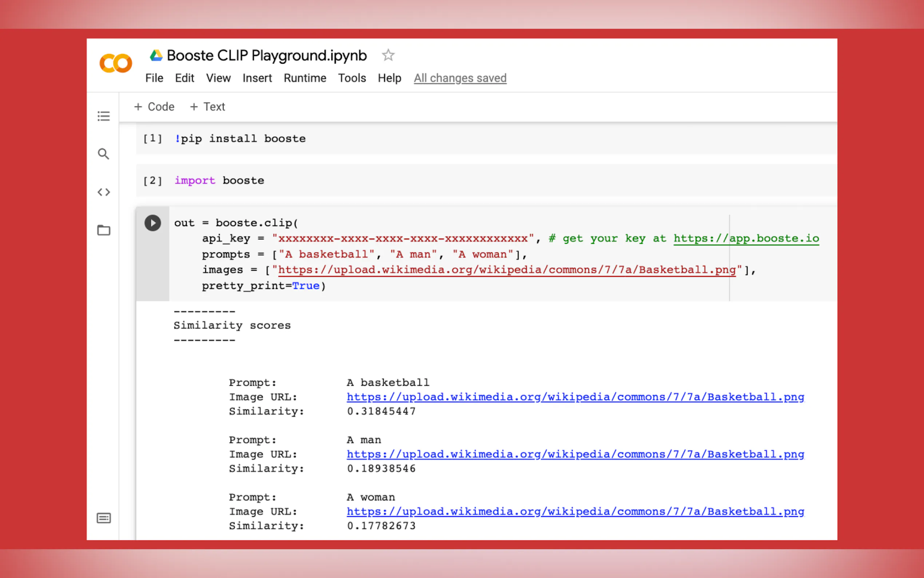Open the View menu
This screenshot has height=578, width=924.
coord(219,78)
